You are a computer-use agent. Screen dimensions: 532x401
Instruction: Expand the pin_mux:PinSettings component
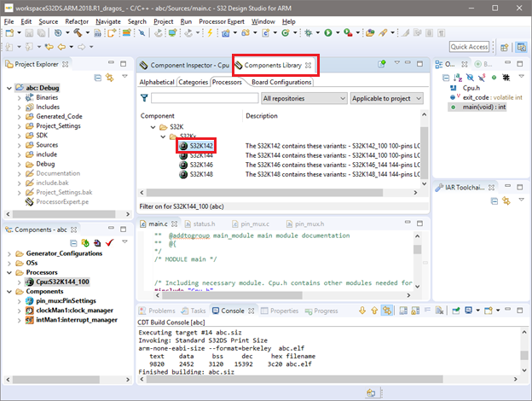(20, 301)
